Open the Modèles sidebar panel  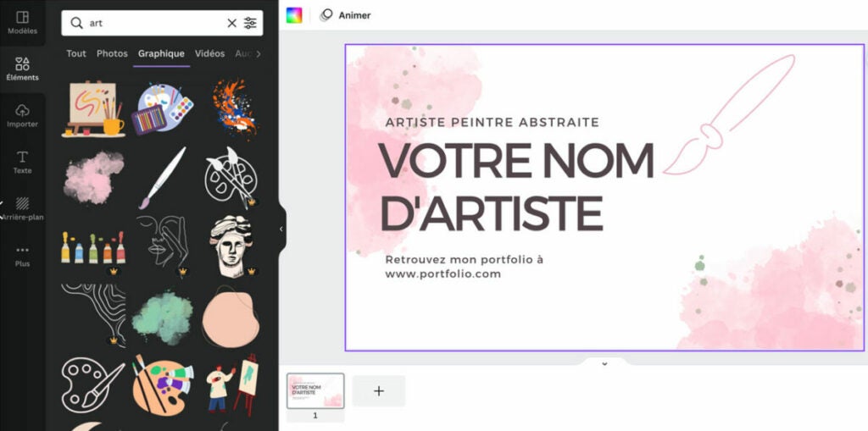pyautogui.click(x=22, y=23)
